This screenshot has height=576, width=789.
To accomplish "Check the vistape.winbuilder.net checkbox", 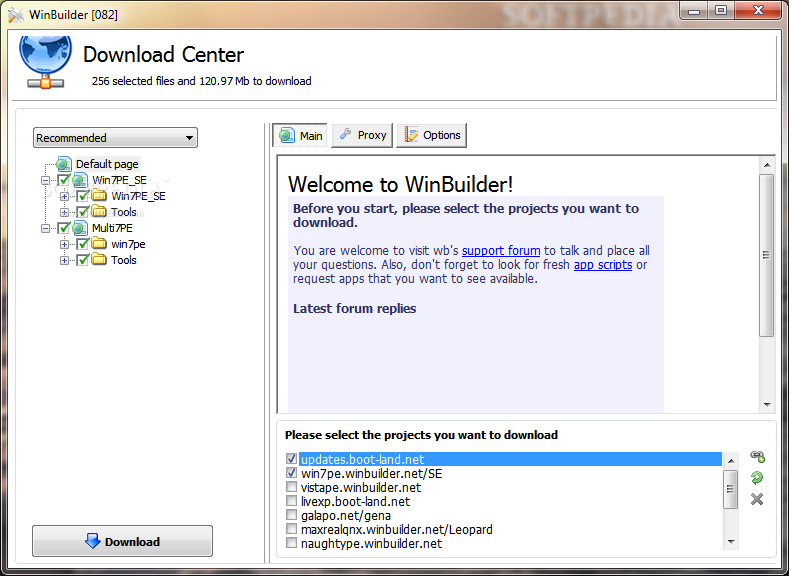I will [291, 487].
